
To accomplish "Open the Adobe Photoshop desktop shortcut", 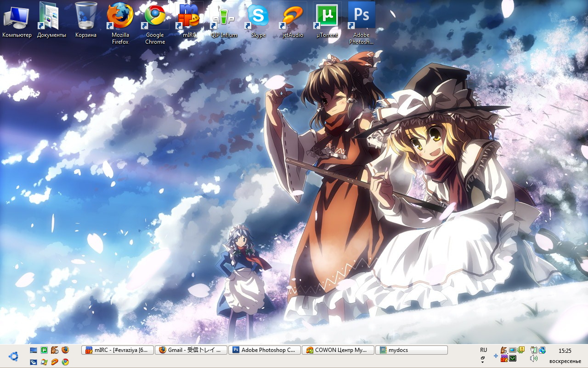I will [362, 24].
